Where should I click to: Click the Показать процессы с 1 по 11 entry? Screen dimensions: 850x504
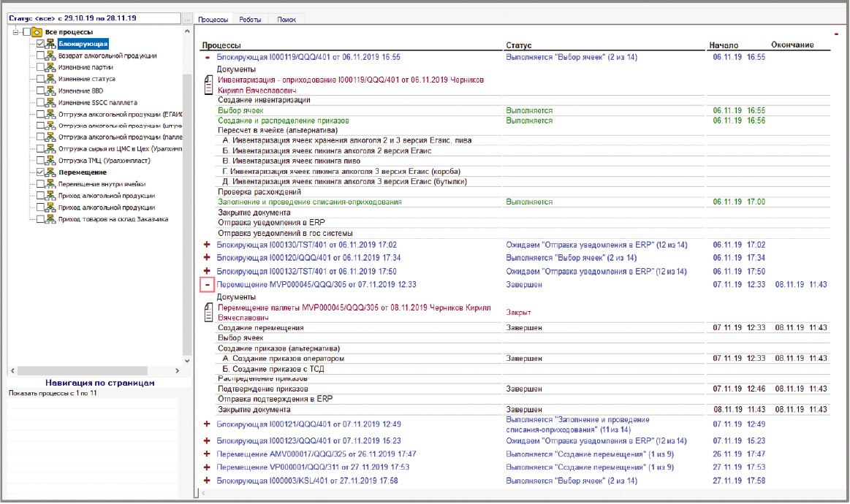point(53,394)
